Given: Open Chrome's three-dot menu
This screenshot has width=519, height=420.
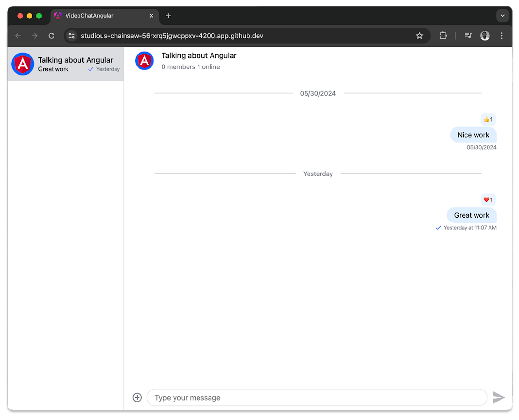Looking at the screenshot, I should 502,36.
